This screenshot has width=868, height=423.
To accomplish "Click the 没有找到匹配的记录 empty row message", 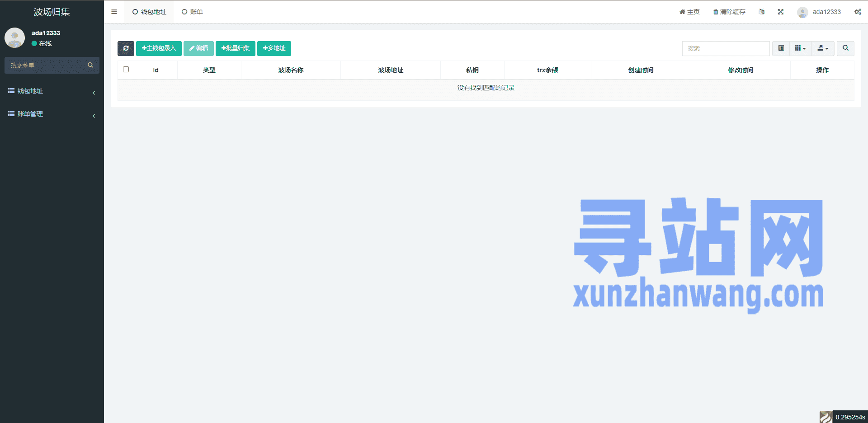I will pos(486,88).
